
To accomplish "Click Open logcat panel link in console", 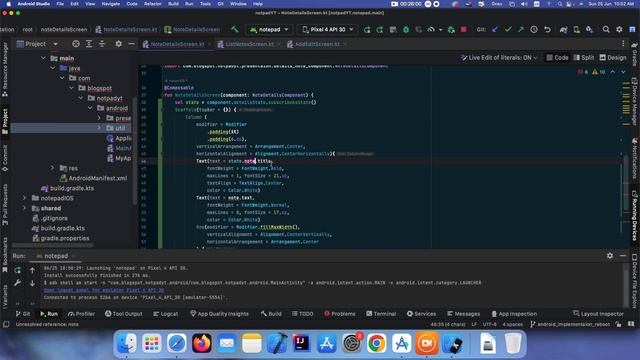I will [104, 290].
